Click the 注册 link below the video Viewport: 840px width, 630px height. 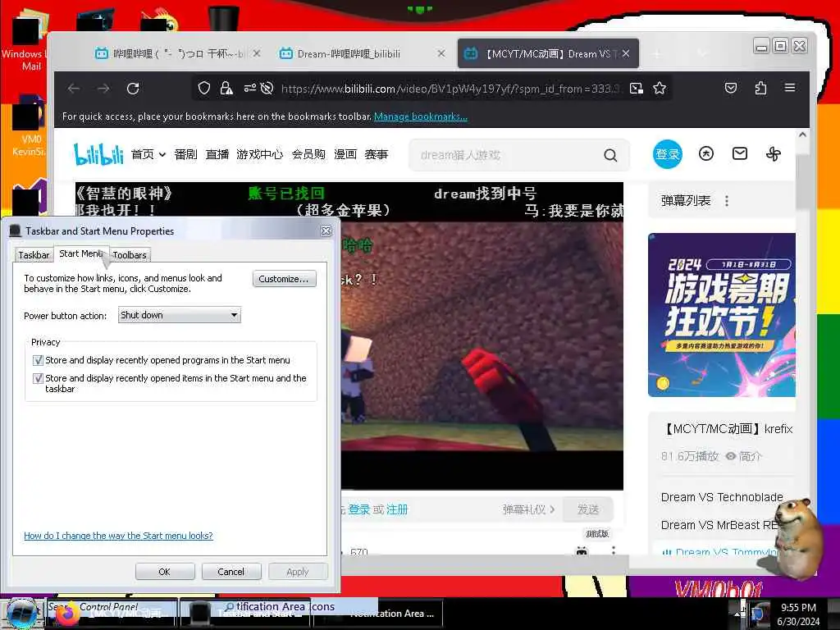[397, 509]
